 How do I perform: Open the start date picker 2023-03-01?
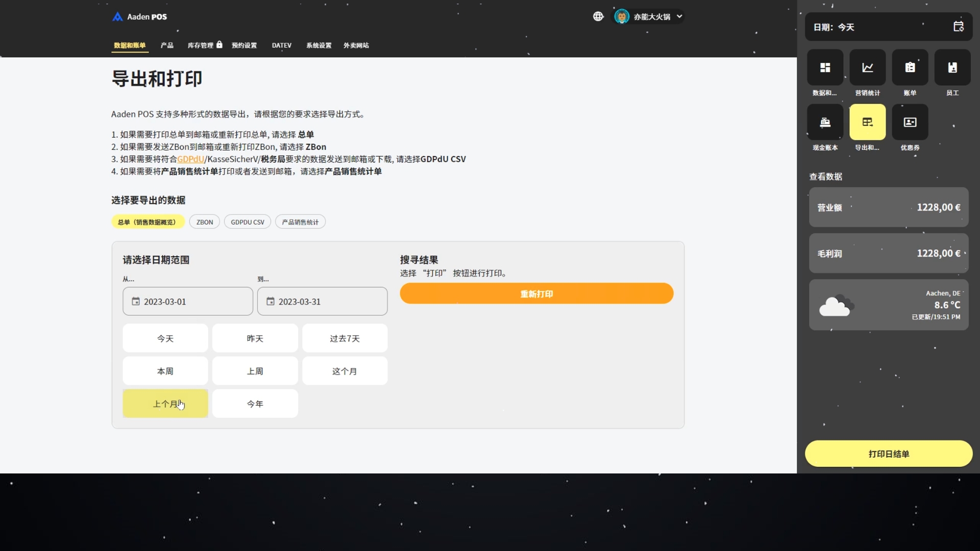(188, 302)
